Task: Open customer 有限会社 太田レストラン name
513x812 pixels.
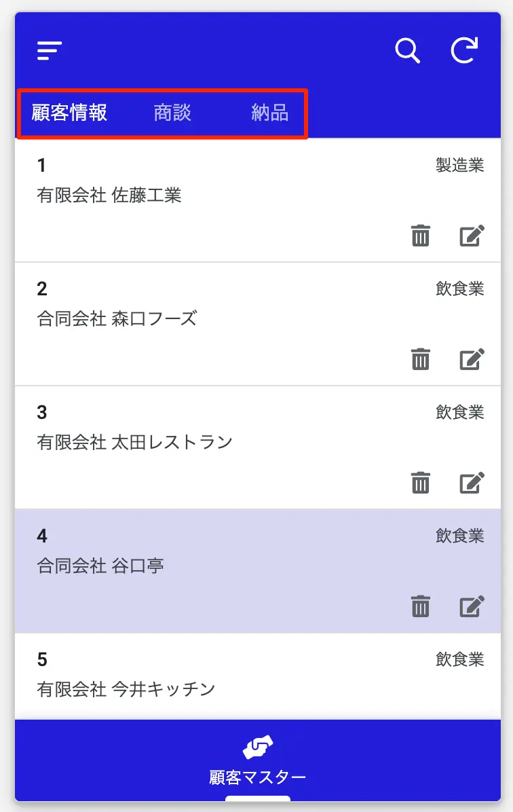Action: click(x=134, y=442)
